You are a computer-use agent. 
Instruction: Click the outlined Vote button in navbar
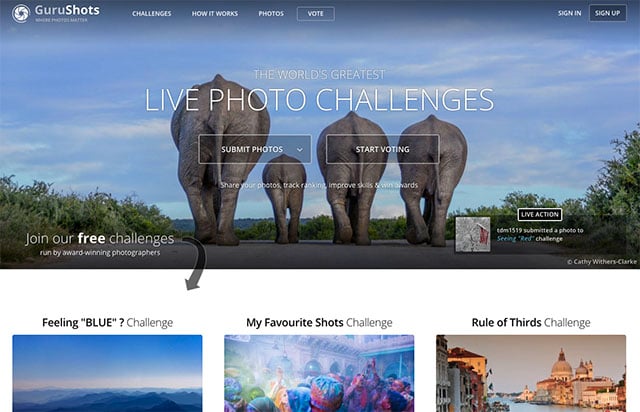pos(316,13)
